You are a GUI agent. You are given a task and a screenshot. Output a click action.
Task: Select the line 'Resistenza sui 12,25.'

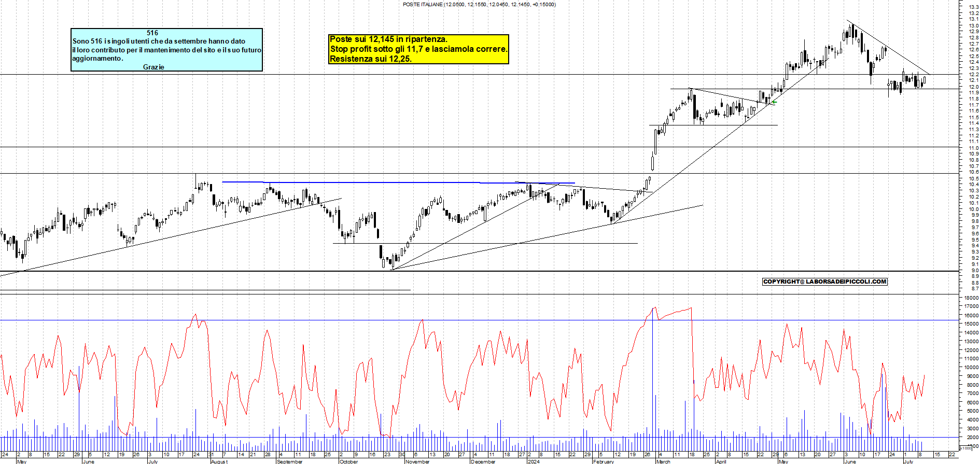371,59
